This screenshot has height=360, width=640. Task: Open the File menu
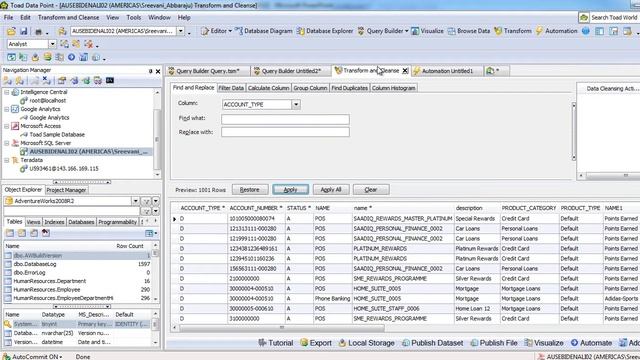click(8, 18)
